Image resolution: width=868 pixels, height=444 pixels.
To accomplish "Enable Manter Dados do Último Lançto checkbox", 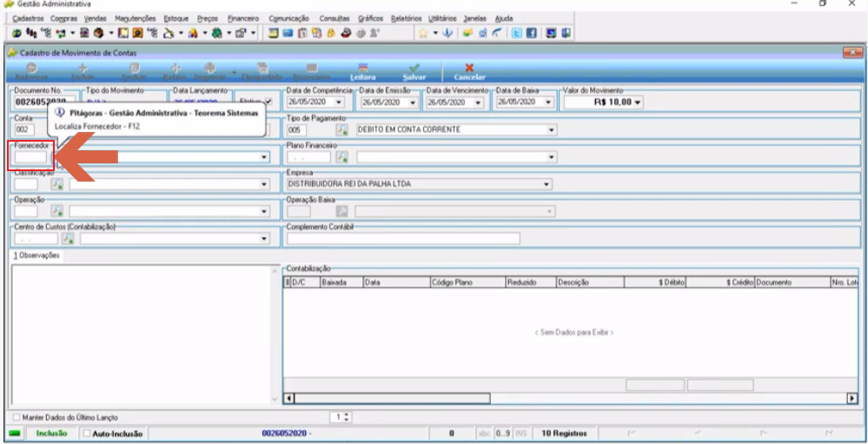I will pyautogui.click(x=16, y=417).
